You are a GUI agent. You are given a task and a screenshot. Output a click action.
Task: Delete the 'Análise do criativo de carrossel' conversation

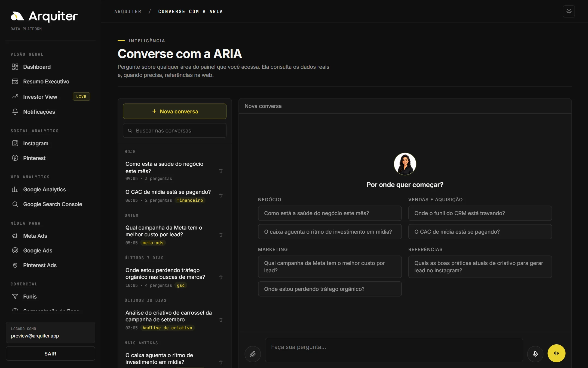221,320
